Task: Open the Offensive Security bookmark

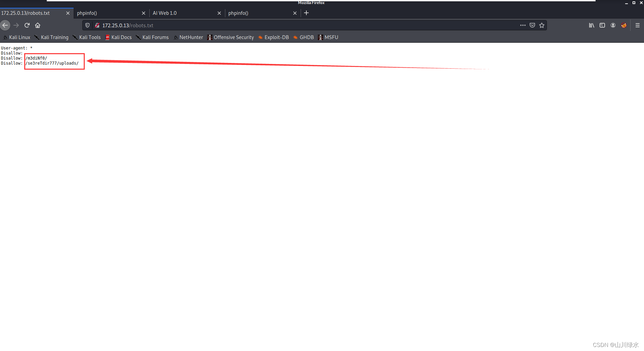Action: pos(231,37)
